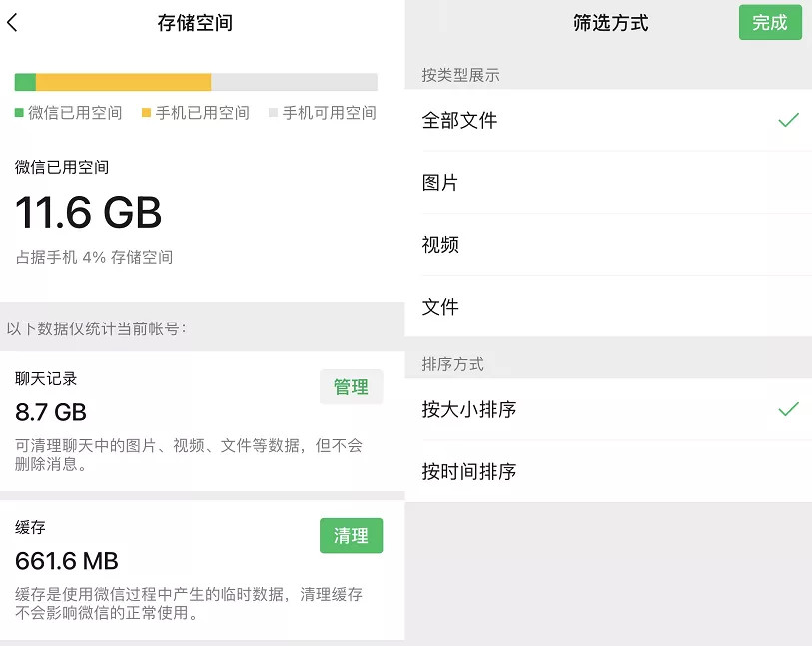The image size is (812, 646).
Task: Tap the 聊天记录 8.7 GB entry
Action: pos(202,421)
